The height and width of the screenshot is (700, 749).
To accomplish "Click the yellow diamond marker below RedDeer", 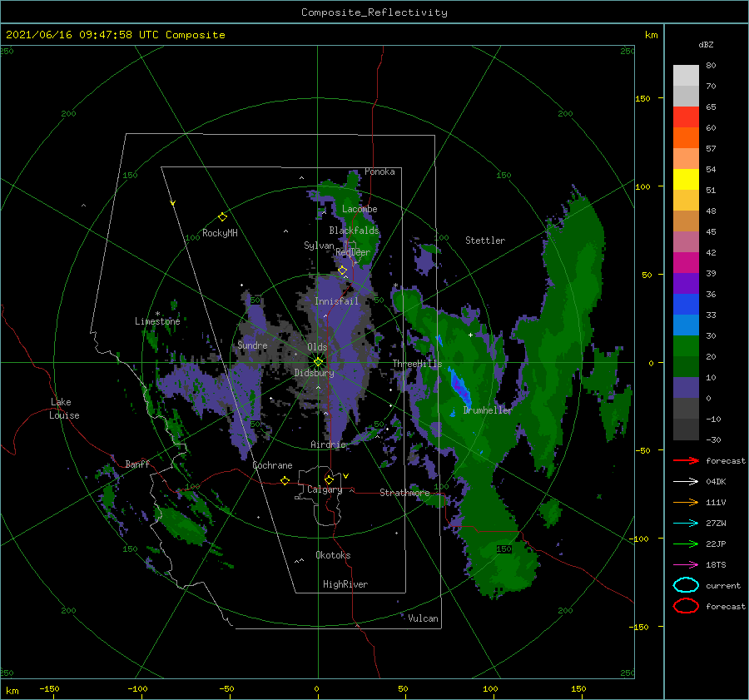I will (x=342, y=271).
